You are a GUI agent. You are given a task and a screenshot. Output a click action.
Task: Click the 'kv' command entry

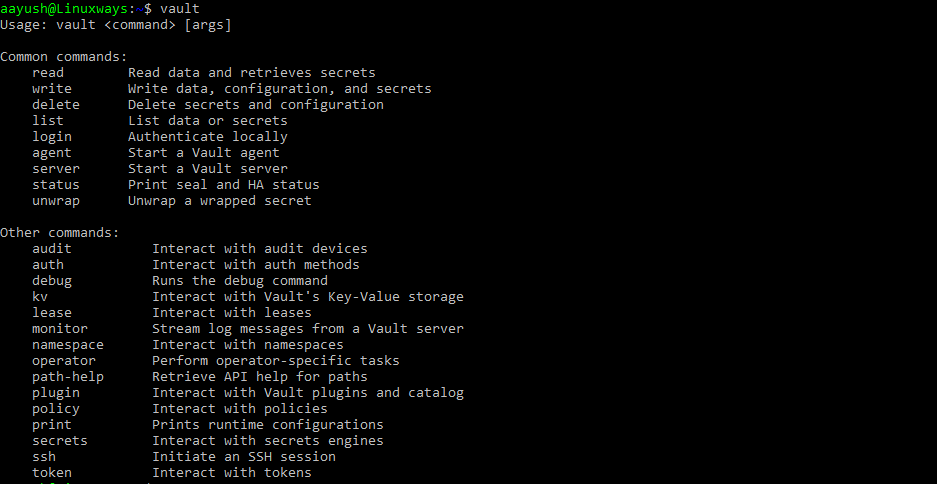[x=40, y=297]
